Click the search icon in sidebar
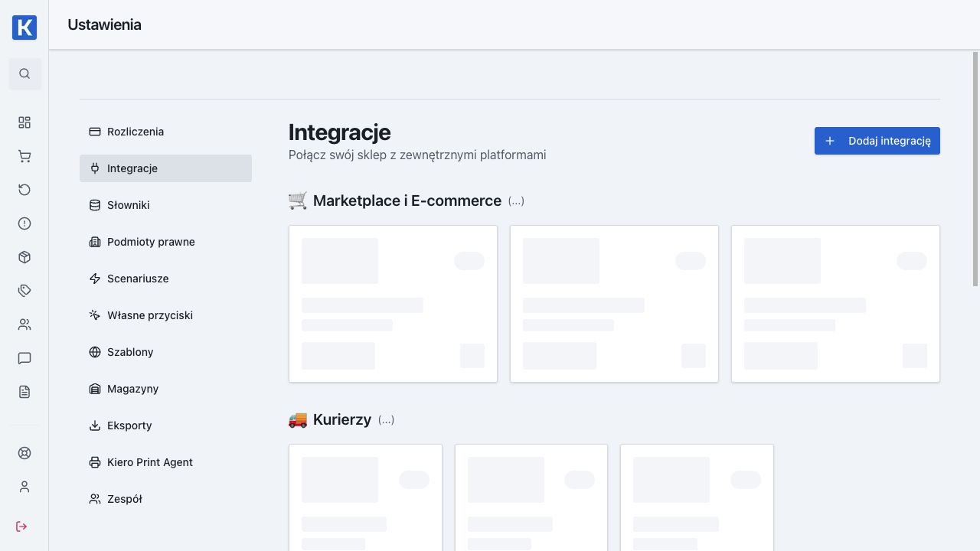Viewport: 980px width, 551px height. [24, 73]
